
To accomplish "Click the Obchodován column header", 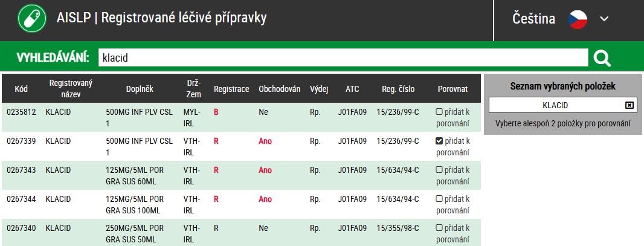I will 279,89.
